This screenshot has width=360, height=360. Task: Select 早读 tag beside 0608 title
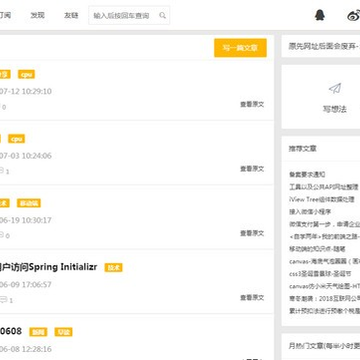click(x=63, y=332)
